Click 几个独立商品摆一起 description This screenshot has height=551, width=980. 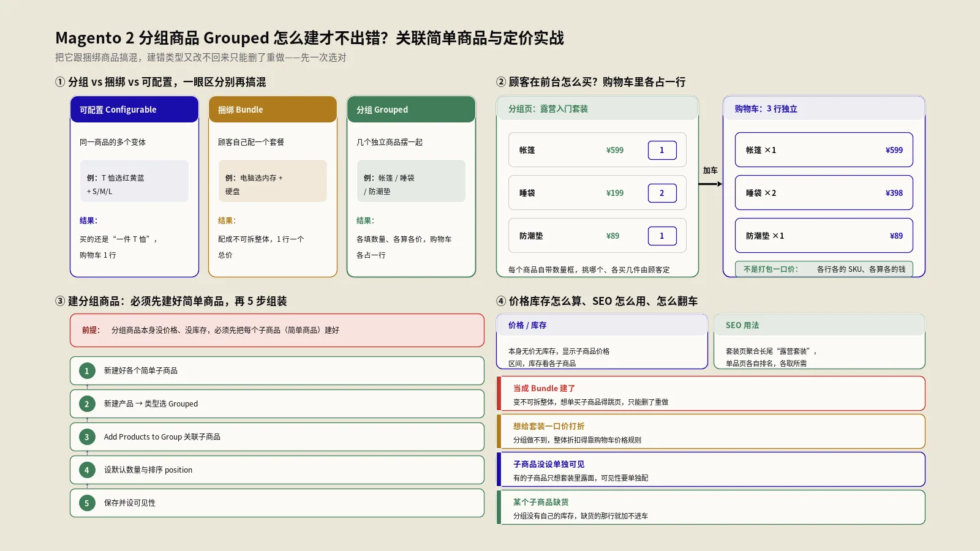pos(390,142)
